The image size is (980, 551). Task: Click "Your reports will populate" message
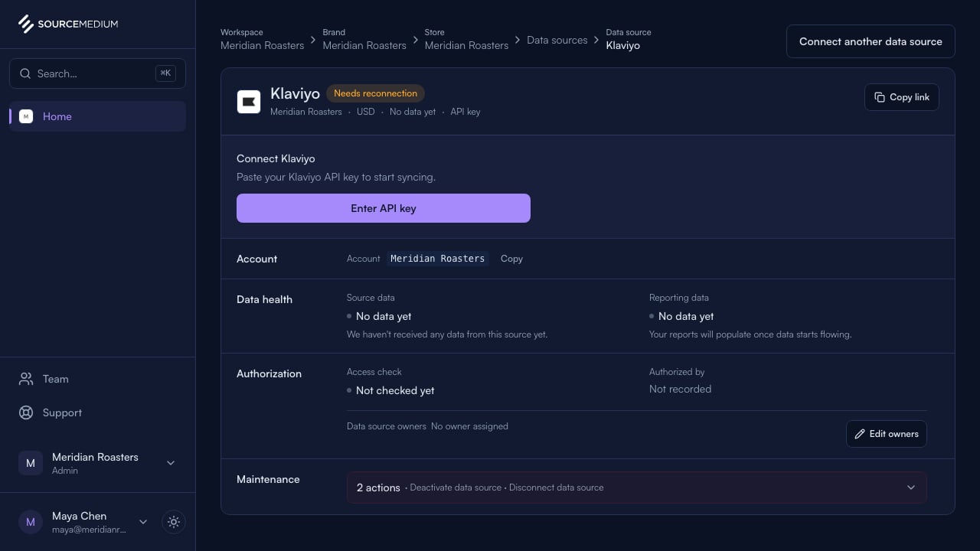click(x=750, y=334)
